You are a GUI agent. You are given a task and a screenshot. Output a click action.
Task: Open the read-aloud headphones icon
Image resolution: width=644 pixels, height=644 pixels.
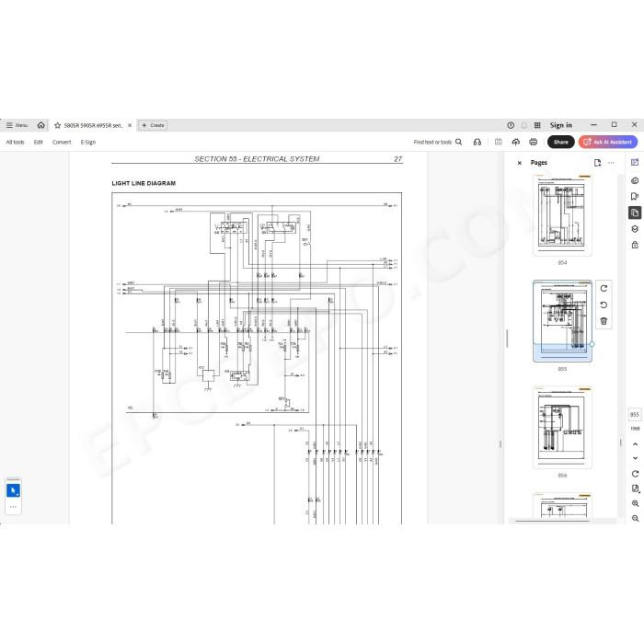(477, 142)
